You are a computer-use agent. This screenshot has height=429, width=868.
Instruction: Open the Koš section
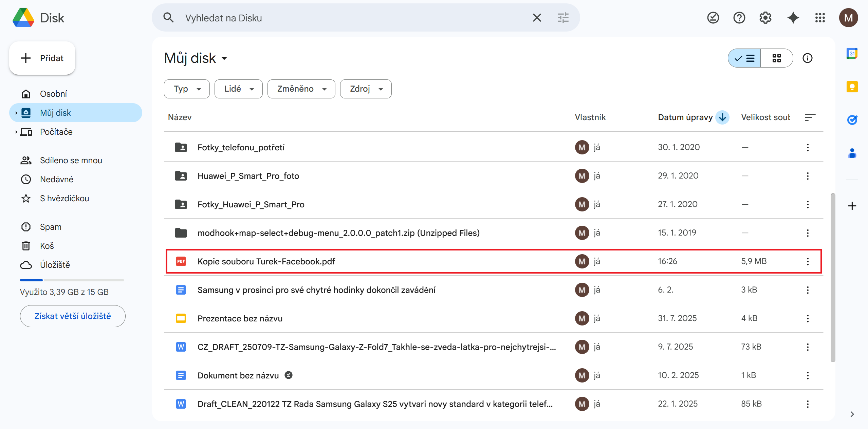(47, 246)
